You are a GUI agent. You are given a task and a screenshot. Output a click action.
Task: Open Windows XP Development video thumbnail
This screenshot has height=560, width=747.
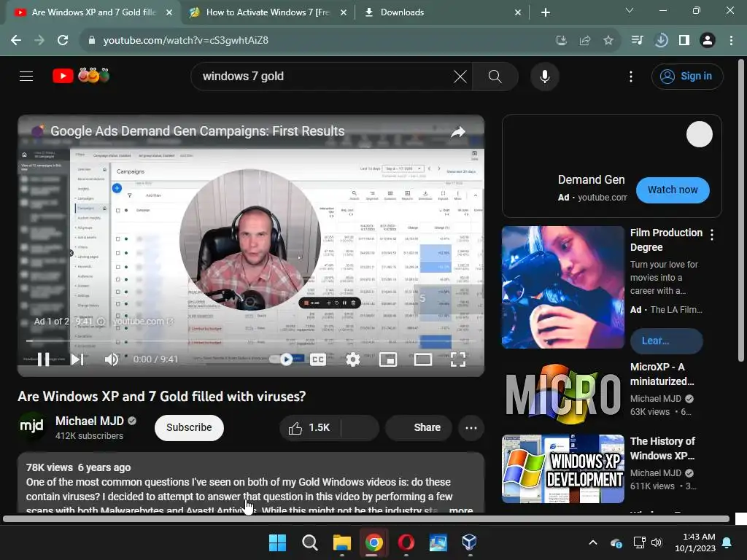click(x=562, y=469)
